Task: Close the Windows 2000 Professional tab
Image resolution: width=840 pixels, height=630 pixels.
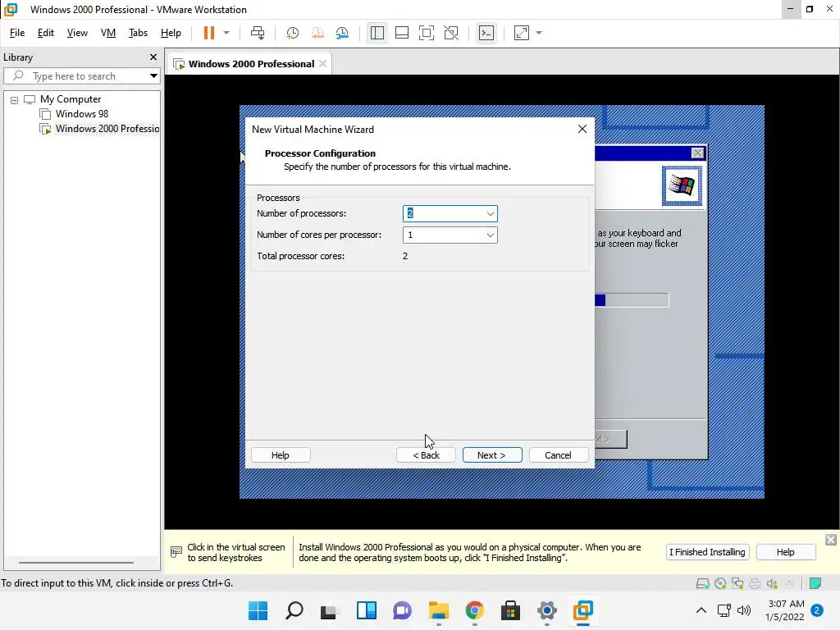Action: tap(322, 63)
